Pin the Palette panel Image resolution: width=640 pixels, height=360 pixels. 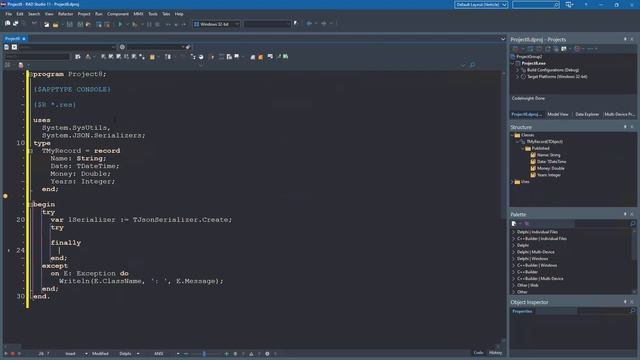pos(625,214)
